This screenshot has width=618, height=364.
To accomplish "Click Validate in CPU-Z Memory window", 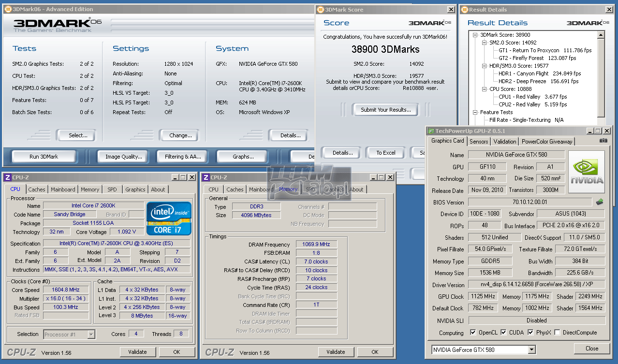I will point(336,352).
